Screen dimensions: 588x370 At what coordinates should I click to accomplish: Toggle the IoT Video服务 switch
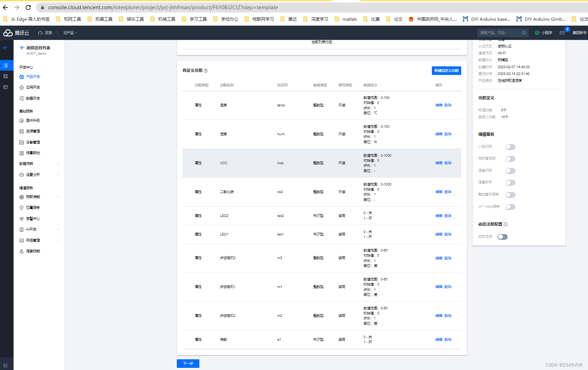point(510,207)
